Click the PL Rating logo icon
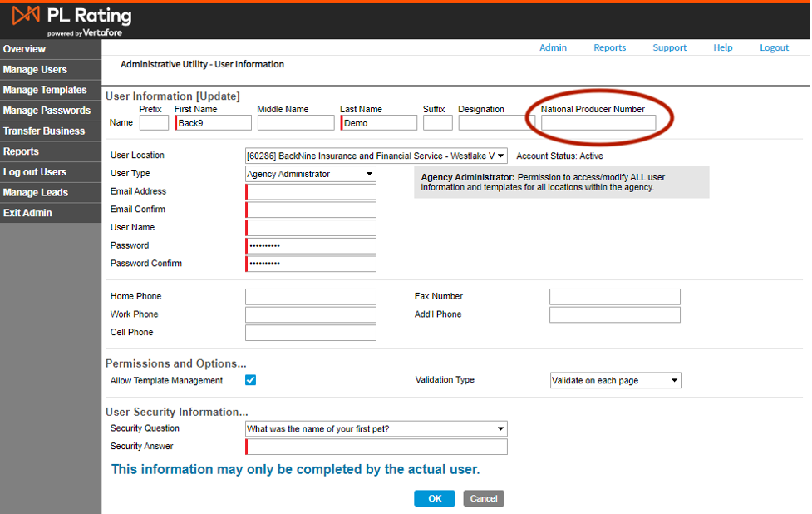Viewport: 812px width, 514px height. (27, 16)
